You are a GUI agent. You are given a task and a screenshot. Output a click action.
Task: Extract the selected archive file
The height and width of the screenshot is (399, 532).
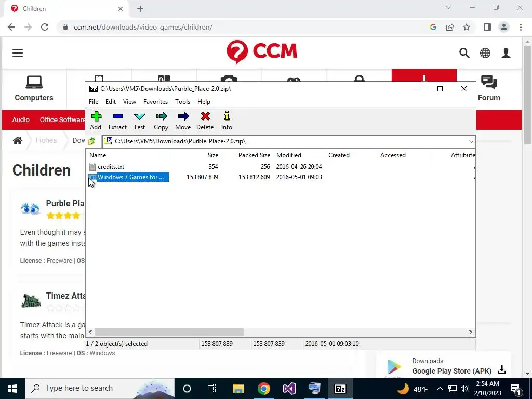117,121
